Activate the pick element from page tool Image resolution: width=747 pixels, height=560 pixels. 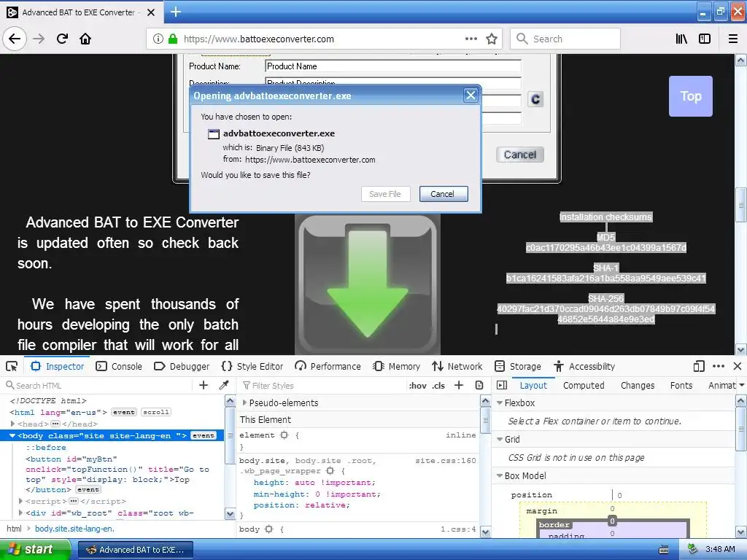click(12, 366)
